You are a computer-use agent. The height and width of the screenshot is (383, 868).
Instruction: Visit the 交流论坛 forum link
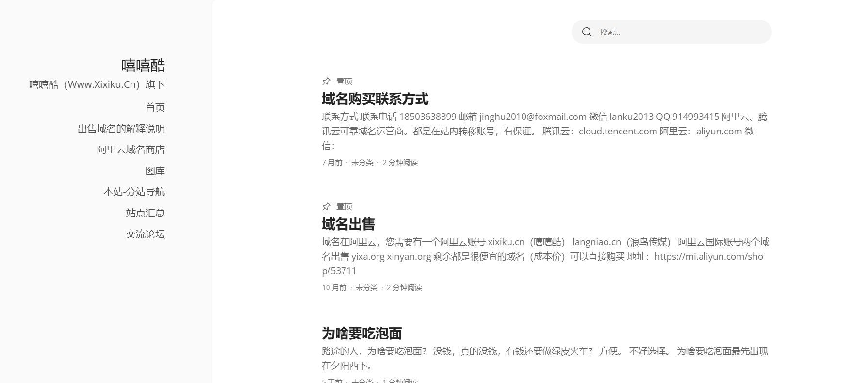coord(145,234)
